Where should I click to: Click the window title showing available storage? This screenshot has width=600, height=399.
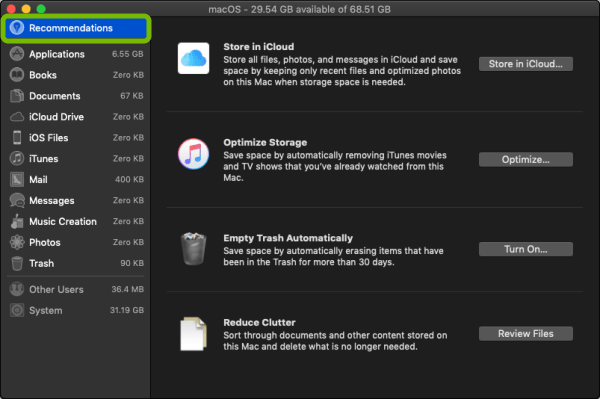[300, 9]
